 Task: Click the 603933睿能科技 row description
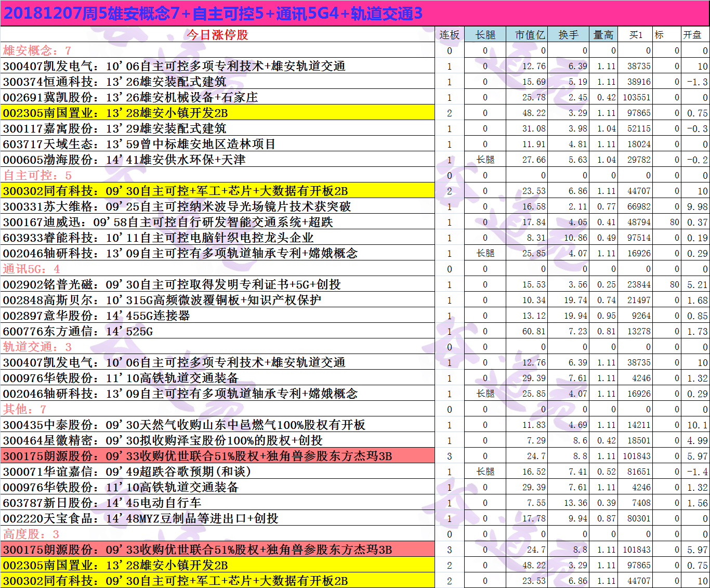(x=158, y=238)
